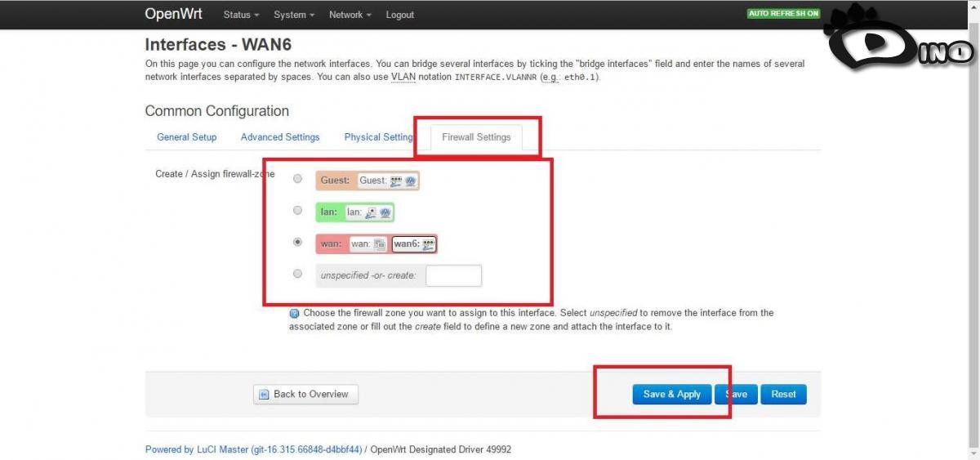The width and height of the screenshot is (980, 460).
Task: Click the new zone name input field
Action: (x=454, y=275)
